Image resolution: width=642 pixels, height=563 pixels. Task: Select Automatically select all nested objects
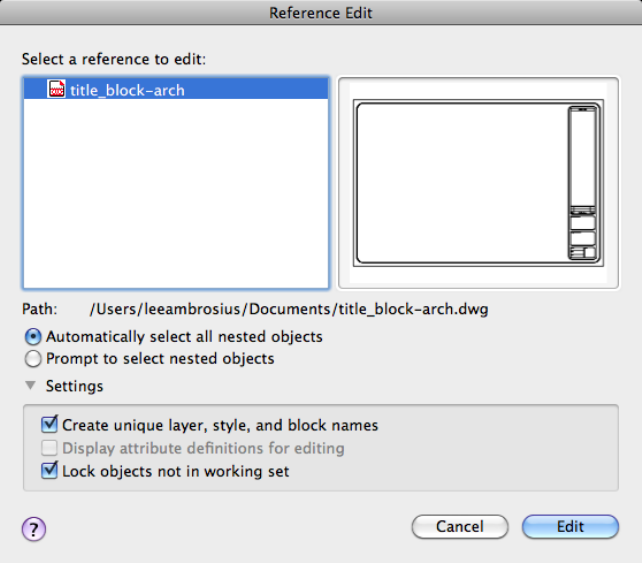pos(34,337)
